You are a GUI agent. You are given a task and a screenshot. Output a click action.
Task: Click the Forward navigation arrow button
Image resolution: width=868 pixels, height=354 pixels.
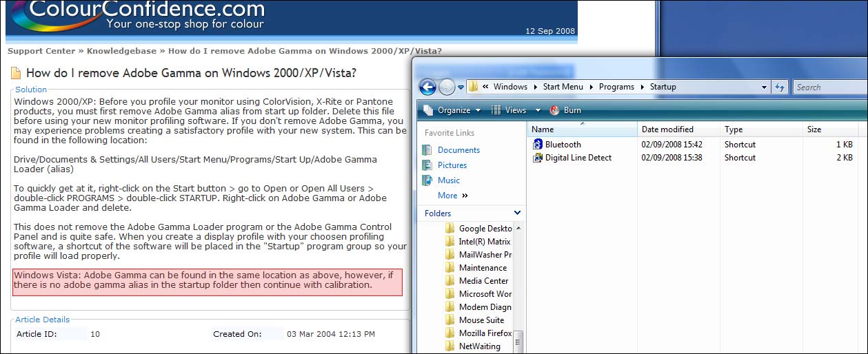447,87
